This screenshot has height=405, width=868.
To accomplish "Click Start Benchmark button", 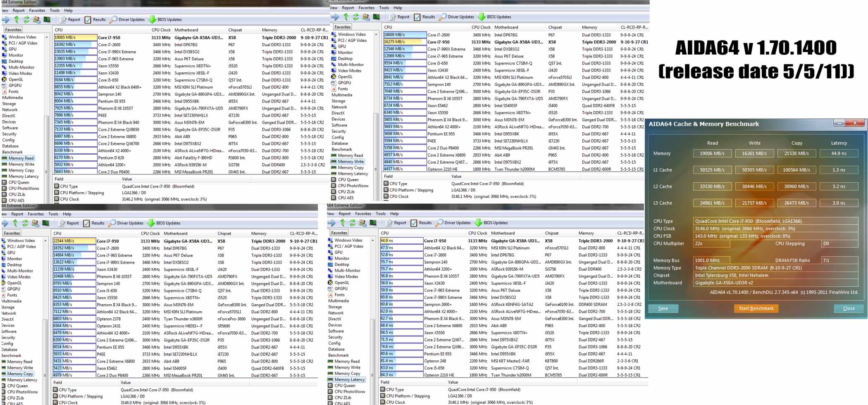I will [x=756, y=308].
